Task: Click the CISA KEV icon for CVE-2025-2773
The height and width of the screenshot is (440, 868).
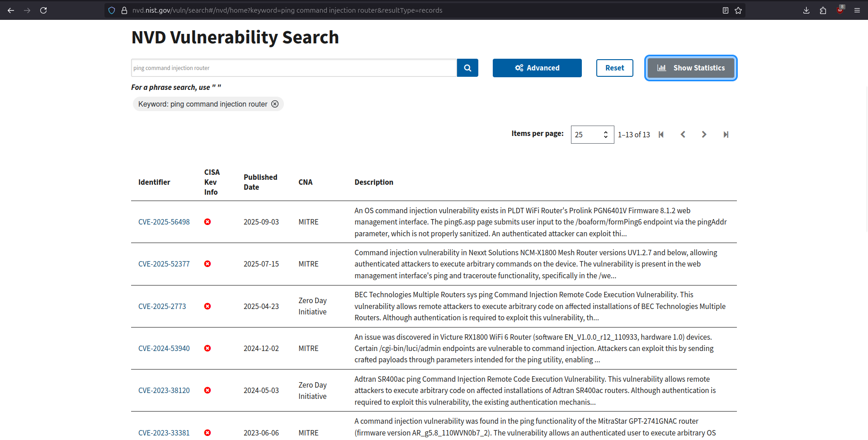Action: (x=208, y=306)
